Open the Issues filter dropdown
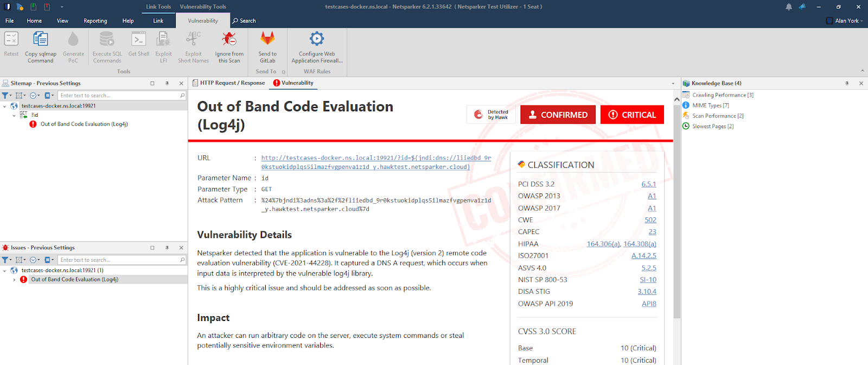This screenshot has width=868, height=365. [x=7, y=260]
